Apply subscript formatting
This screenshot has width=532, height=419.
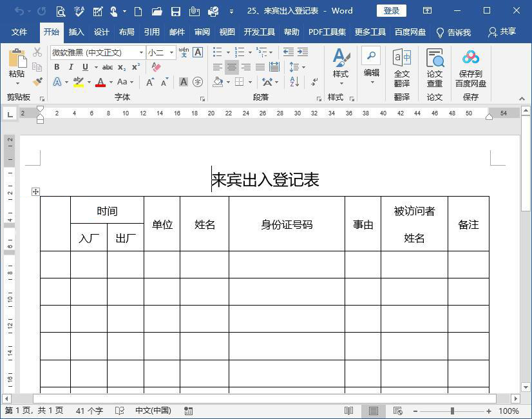tap(122, 67)
